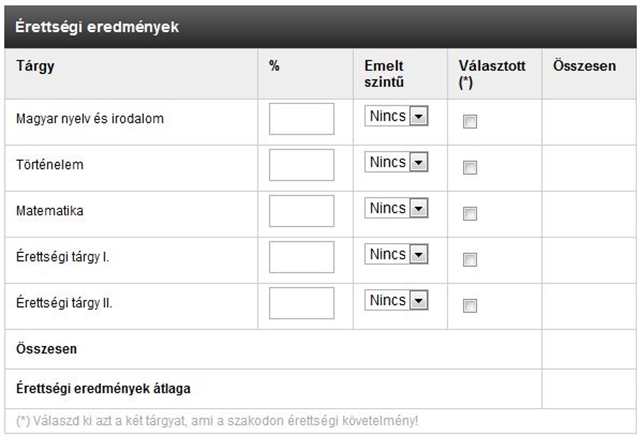Click the Érettségi eredmények panel header
Screen dimensions: 640x436
318,27
